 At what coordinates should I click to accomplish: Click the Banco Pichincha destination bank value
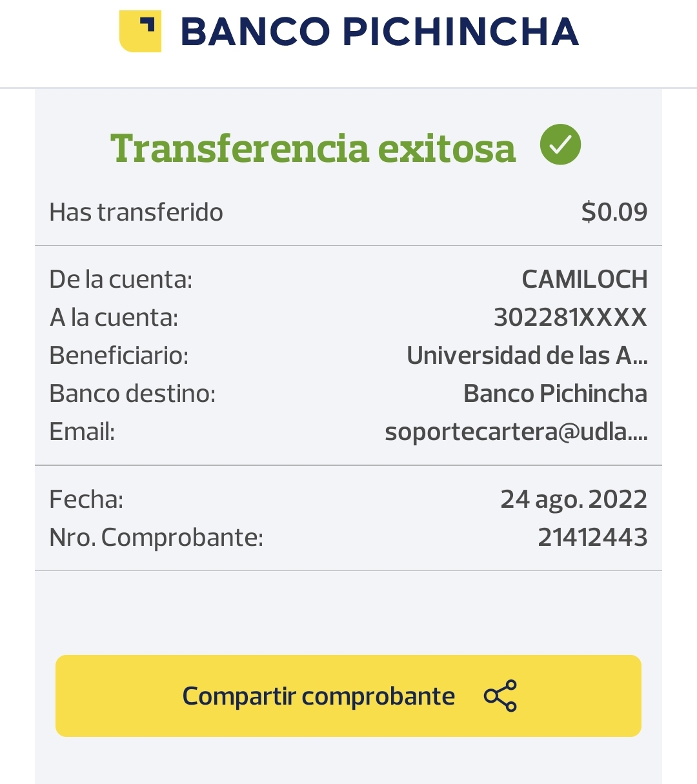pyautogui.click(x=555, y=394)
